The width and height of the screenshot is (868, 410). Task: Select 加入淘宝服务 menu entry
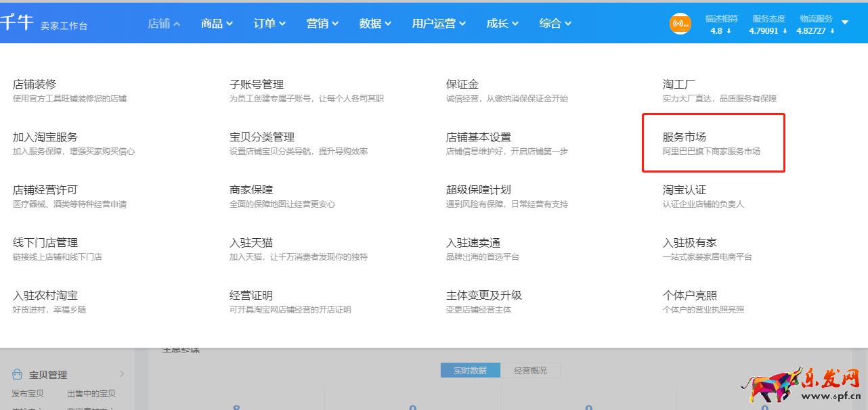pos(45,137)
